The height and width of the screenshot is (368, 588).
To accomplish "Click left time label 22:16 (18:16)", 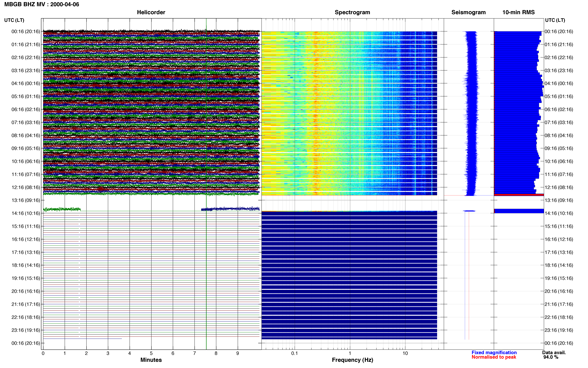I will click(26, 317).
